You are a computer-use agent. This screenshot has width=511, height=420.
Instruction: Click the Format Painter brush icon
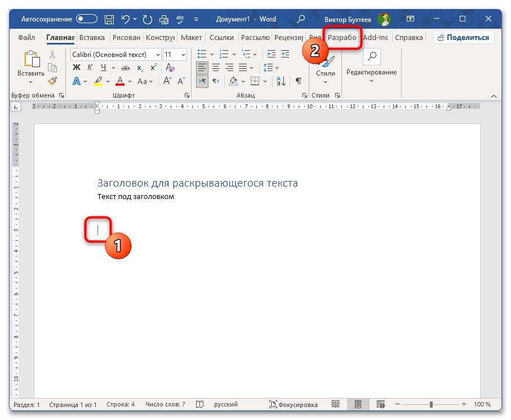click(x=52, y=81)
